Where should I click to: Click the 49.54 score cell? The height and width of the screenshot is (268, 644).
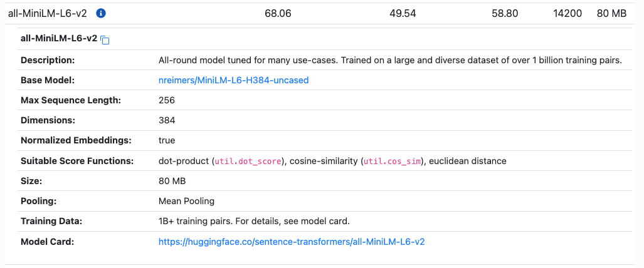(x=403, y=13)
